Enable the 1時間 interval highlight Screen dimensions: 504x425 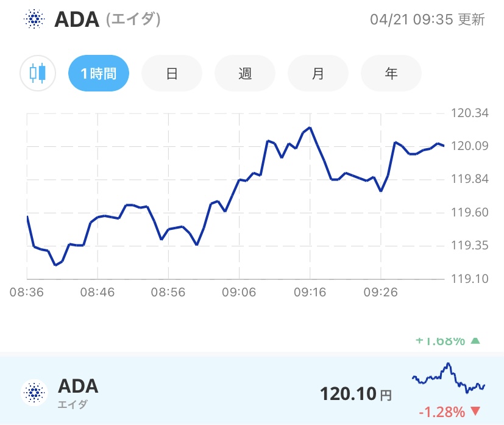(x=98, y=73)
